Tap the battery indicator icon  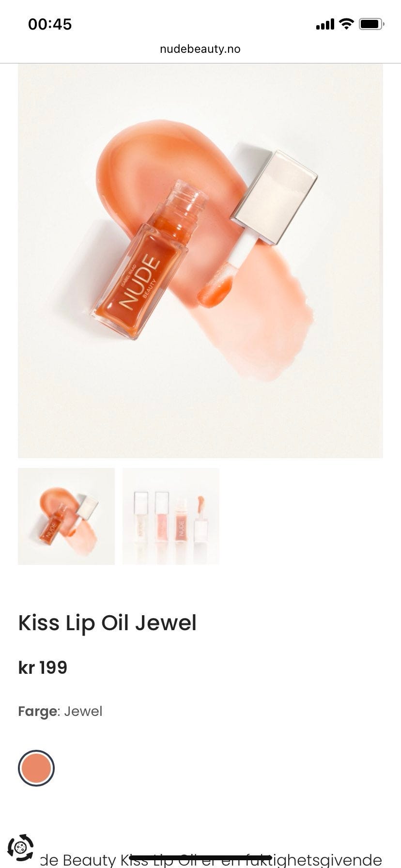point(371,24)
